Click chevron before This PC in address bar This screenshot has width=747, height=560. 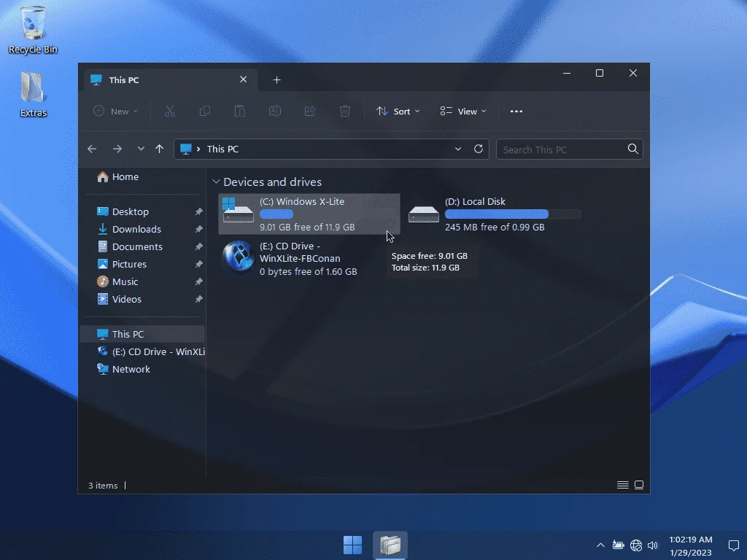(x=198, y=149)
